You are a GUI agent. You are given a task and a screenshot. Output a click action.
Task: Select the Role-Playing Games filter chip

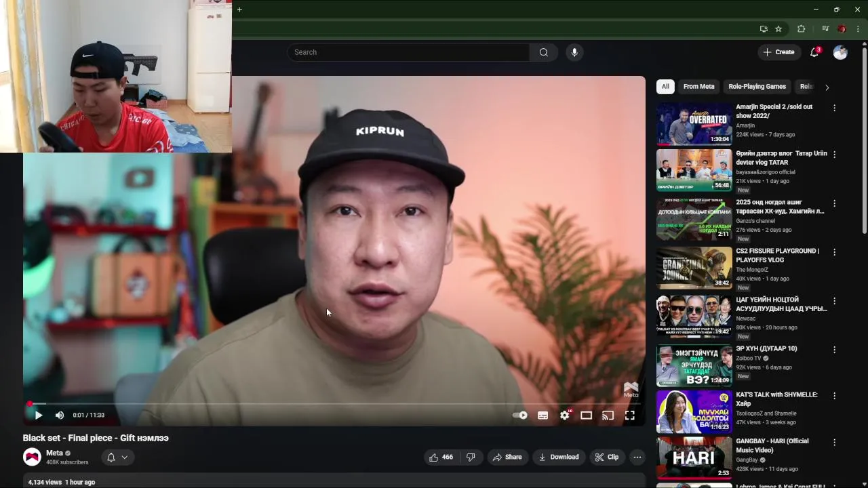point(757,87)
